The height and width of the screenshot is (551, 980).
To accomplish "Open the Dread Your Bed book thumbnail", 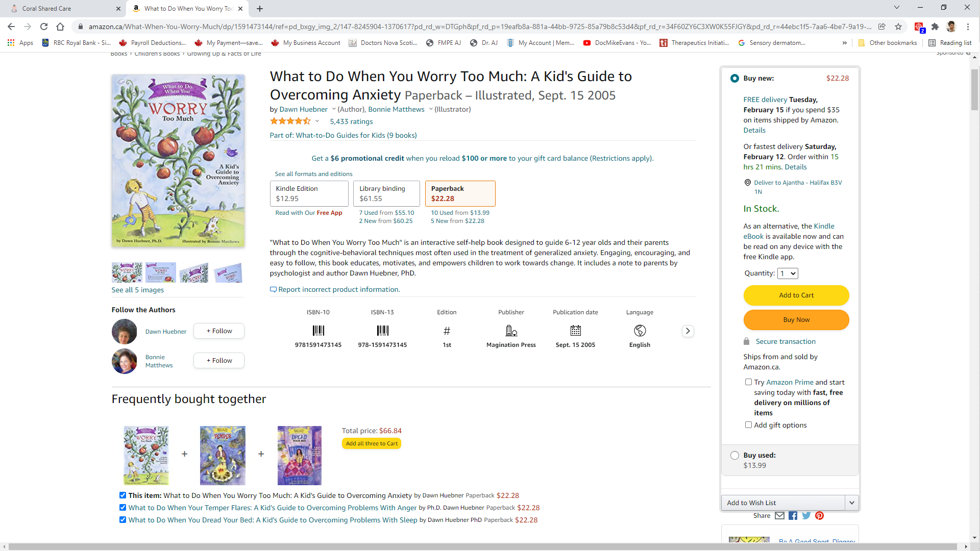I will 300,455.
